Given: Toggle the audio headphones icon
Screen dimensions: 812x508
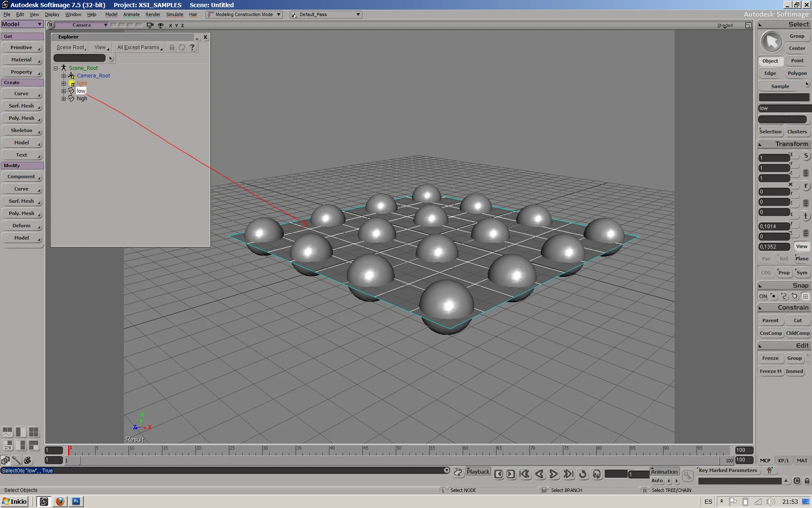Looking at the screenshot, I should coord(597,474).
